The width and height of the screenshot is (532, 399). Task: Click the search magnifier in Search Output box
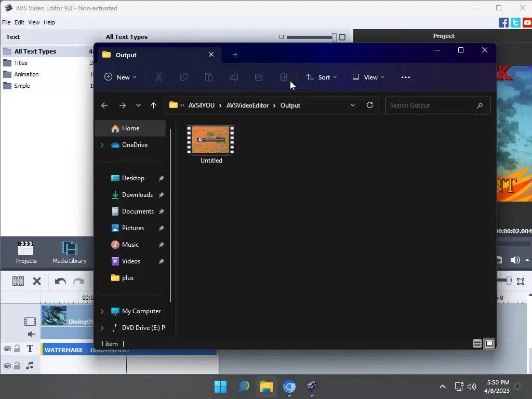point(480,105)
